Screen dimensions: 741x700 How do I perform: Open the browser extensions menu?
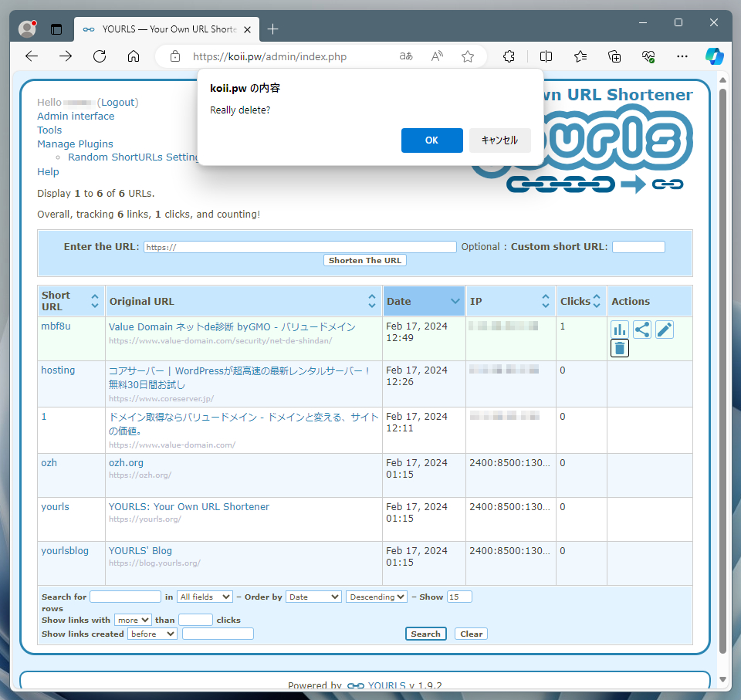[x=509, y=56]
